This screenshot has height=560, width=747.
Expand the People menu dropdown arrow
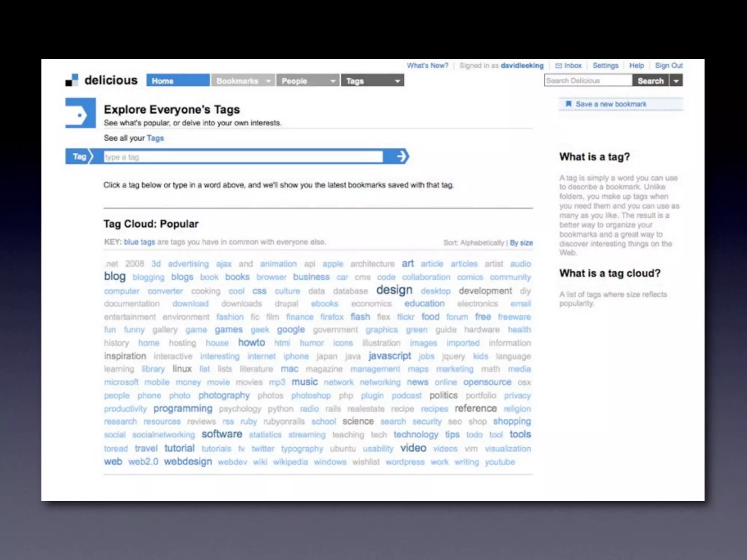333,81
